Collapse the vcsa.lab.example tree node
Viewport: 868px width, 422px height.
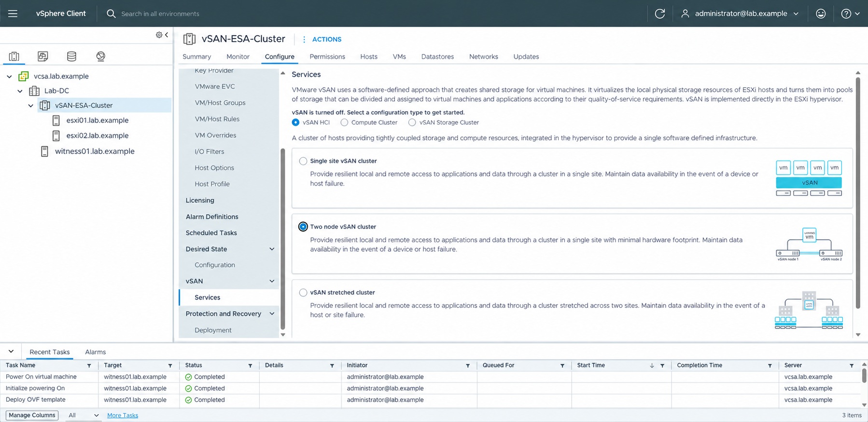point(9,76)
